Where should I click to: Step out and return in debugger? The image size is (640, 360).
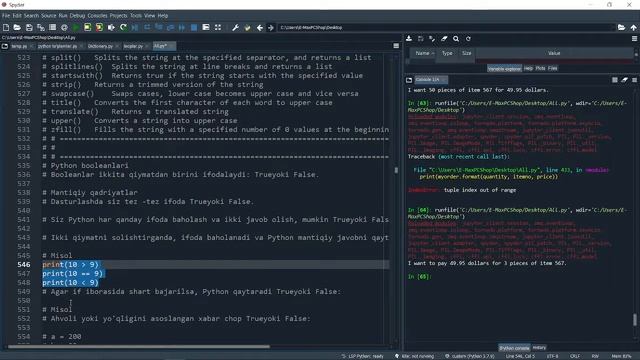coord(171,27)
